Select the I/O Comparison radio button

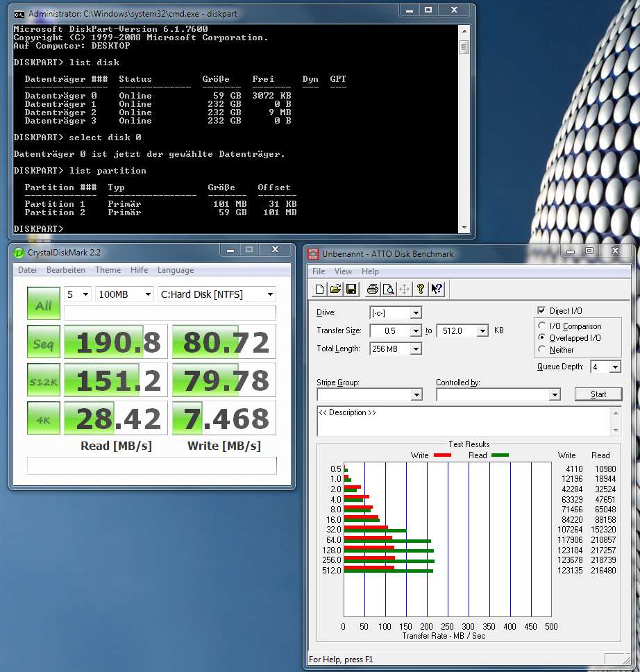pyautogui.click(x=542, y=326)
